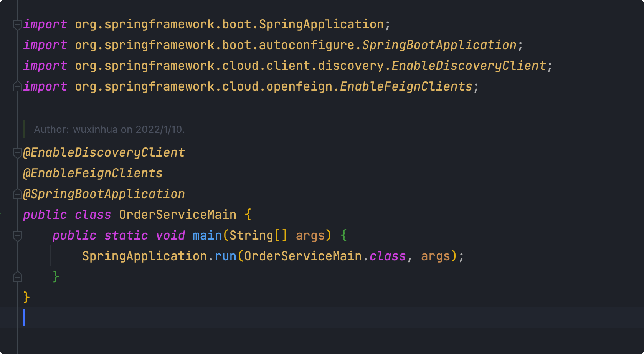The image size is (644, 354).
Task: Click the final closing brace of the class
Action: pyautogui.click(x=26, y=297)
